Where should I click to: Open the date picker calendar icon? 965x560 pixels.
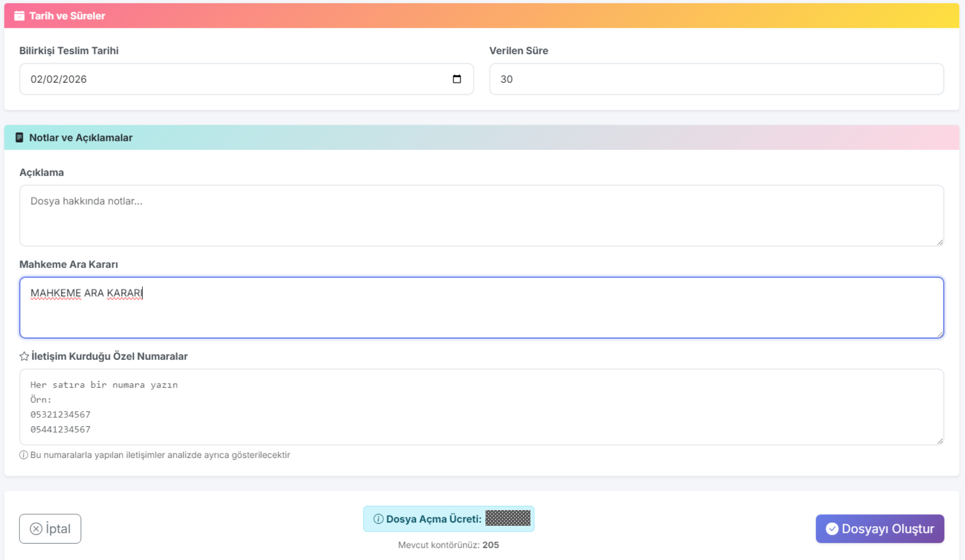456,79
